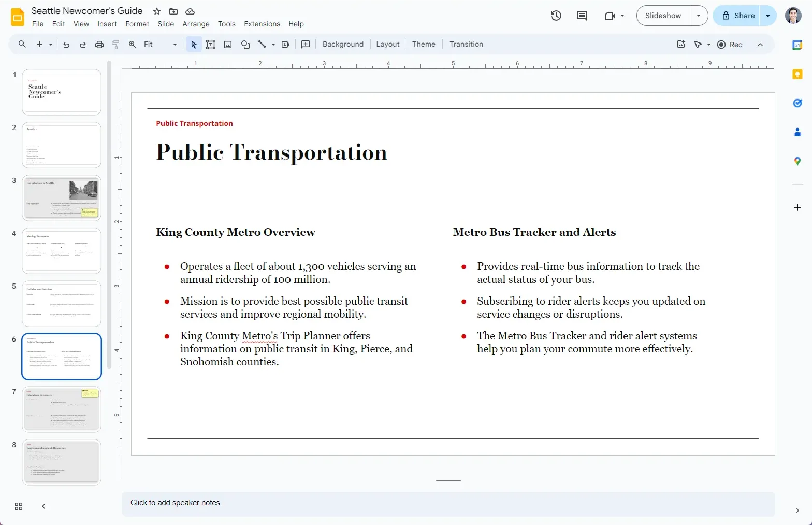Undo the last action
Image resolution: width=812 pixels, height=525 pixels.
(66, 44)
